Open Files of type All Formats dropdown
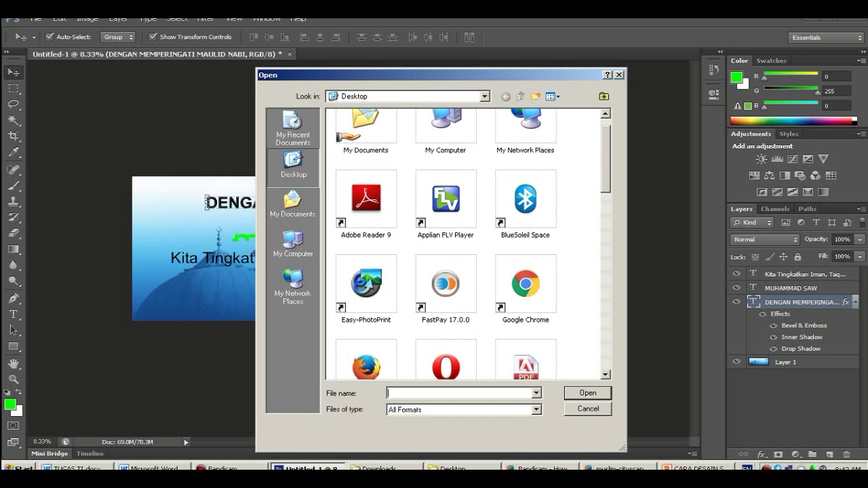The width and height of the screenshot is (868, 488). coord(536,409)
